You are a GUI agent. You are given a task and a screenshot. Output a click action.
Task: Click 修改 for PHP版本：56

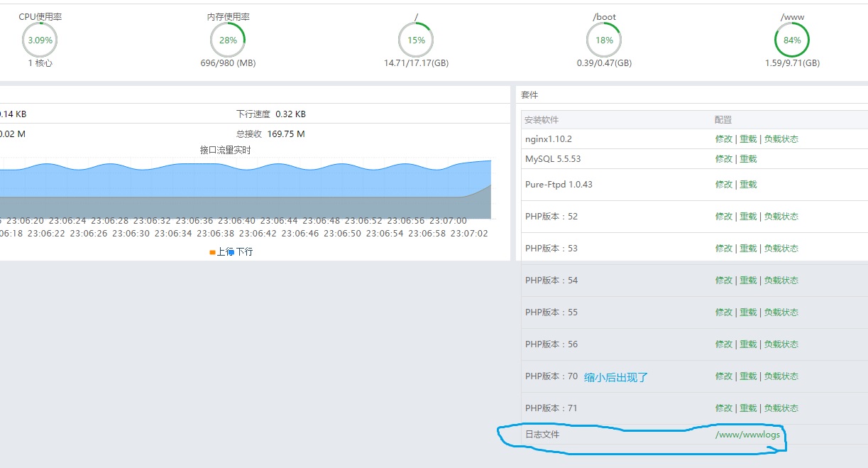(724, 344)
